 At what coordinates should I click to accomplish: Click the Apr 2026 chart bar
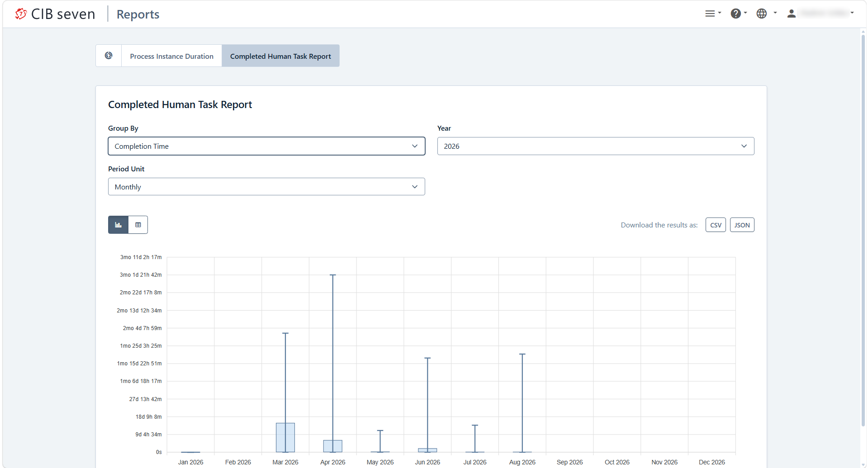[x=333, y=446]
